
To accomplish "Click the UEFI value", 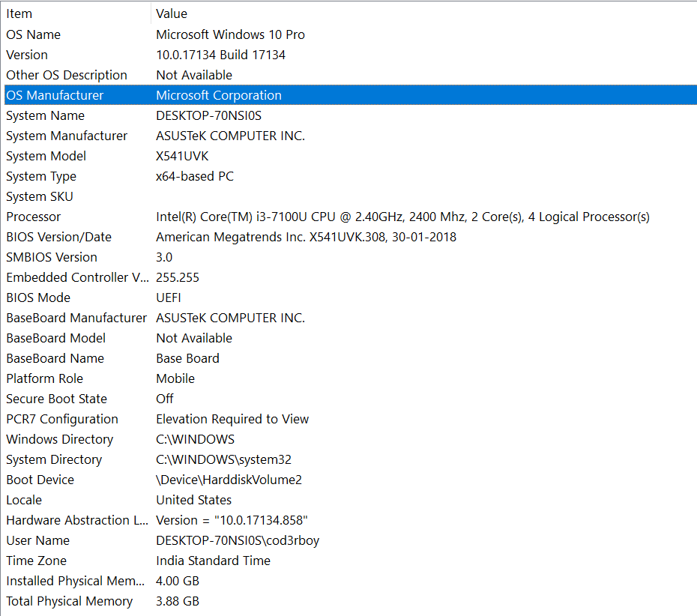I will pos(169,298).
